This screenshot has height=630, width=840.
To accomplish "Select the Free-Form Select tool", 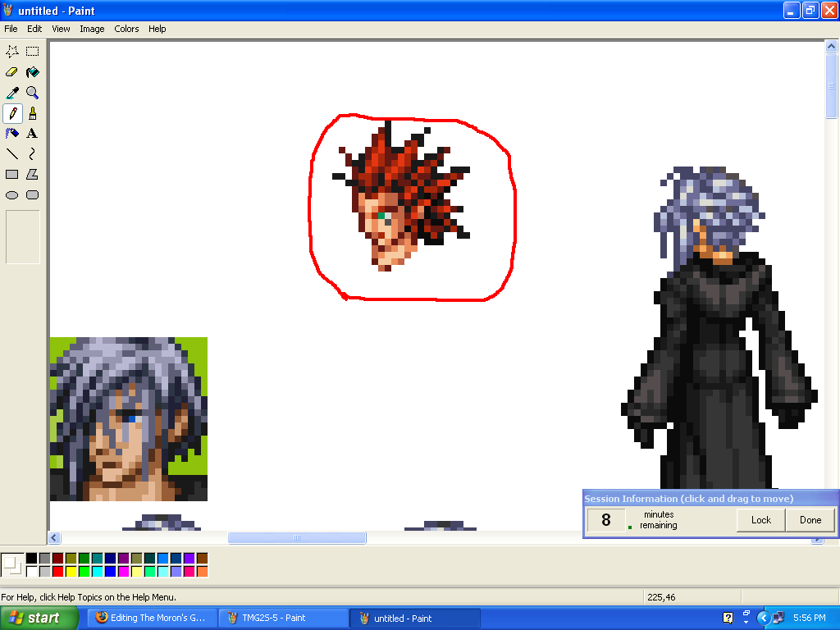I will tap(12, 51).
